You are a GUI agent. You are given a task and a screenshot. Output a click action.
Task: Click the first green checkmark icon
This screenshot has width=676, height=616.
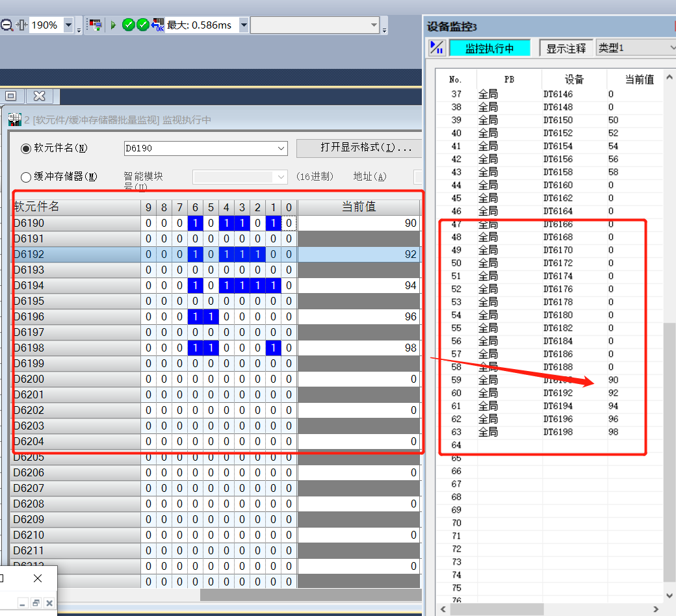coord(129,25)
